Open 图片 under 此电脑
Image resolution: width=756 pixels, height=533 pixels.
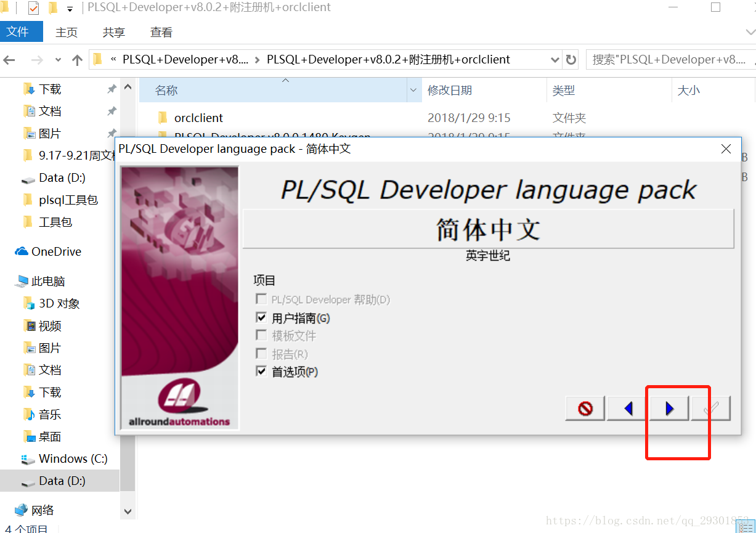(x=50, y=348)
